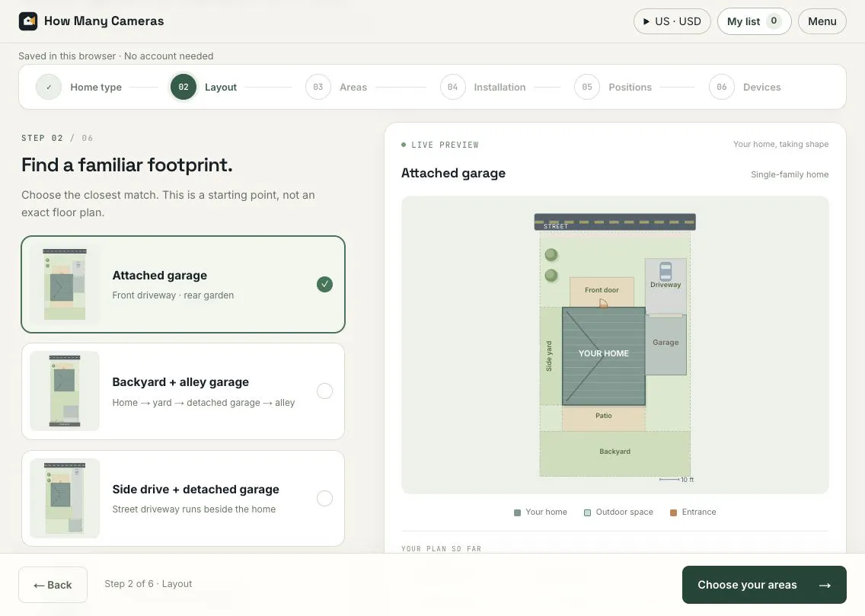Click the LIVE PREVIEW label
This screenshot has height=616, width=865.
tap(445, 145)
